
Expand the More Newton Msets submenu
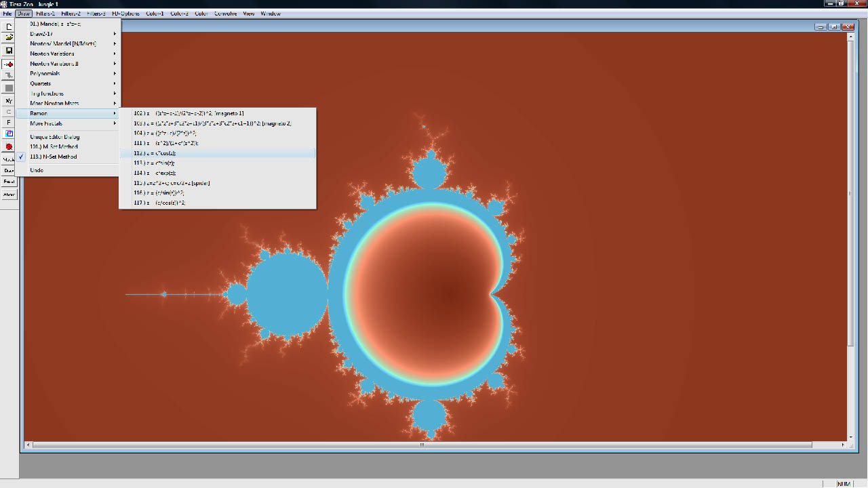point(68,103)
